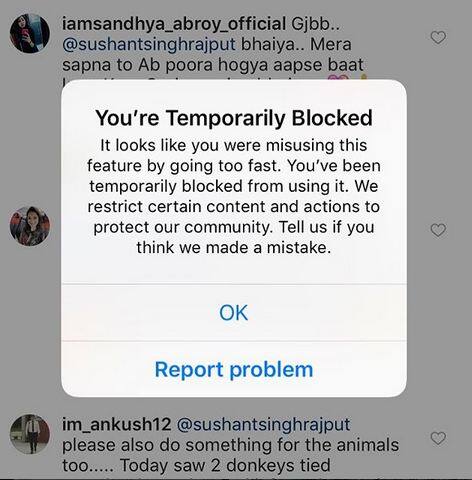The height and width of the screenshot is (480, 472).
Task: Open the middle commenter's profile picture
Action: pyautogui.click(x=30, y=226)
